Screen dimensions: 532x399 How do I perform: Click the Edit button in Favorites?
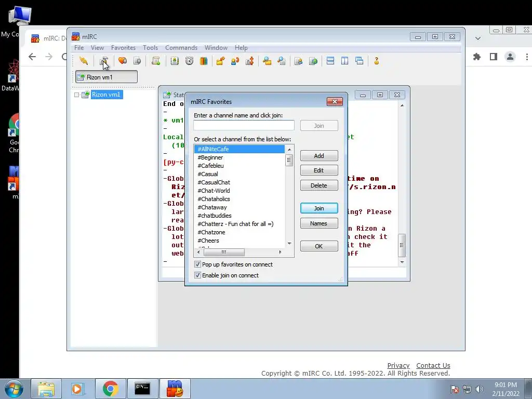coord(319,170)
